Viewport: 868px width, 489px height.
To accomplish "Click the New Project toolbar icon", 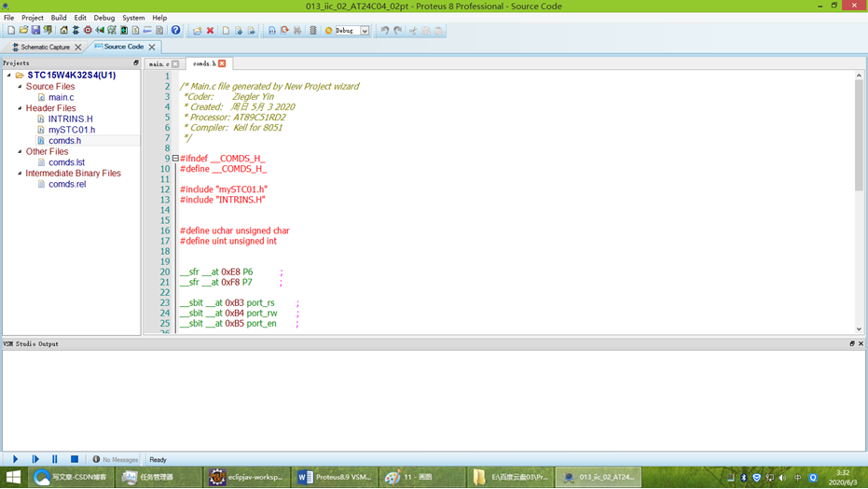I will click(11, 31).
